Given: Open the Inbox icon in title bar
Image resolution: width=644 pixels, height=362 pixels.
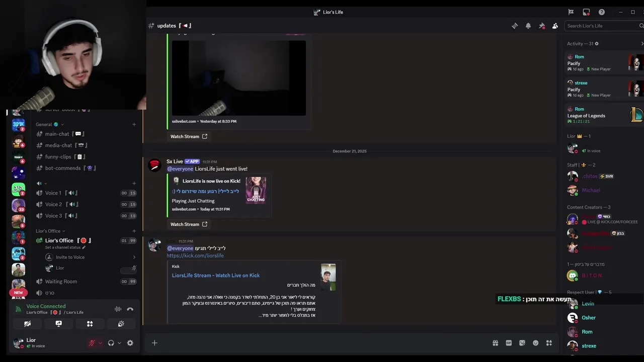Looking at the screenshot, I should (x=586, y=12).
